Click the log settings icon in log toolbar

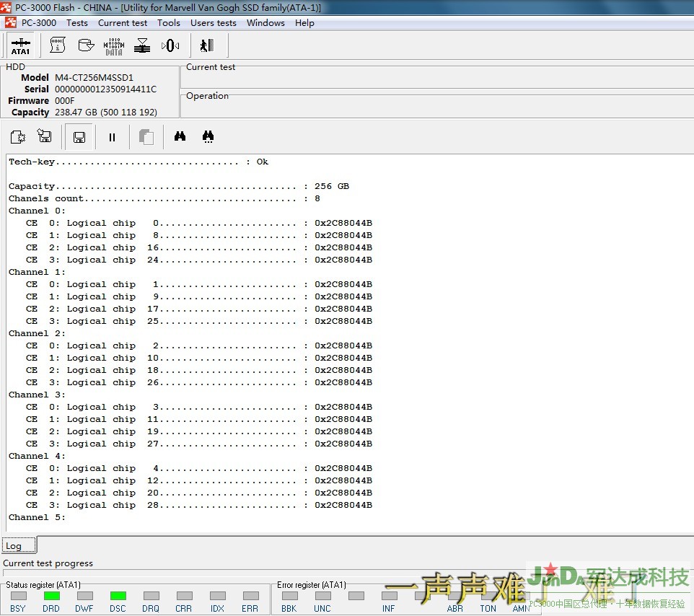(18, 137)
